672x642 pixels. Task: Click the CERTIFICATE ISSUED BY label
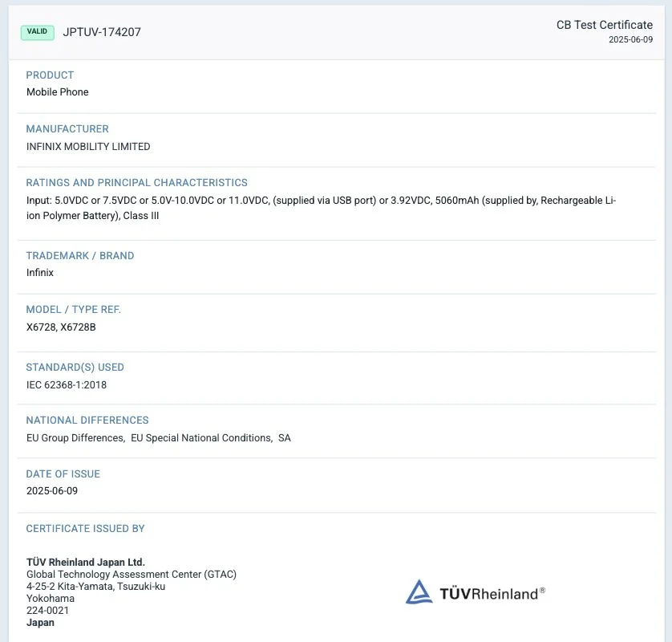tap(85, 528)
